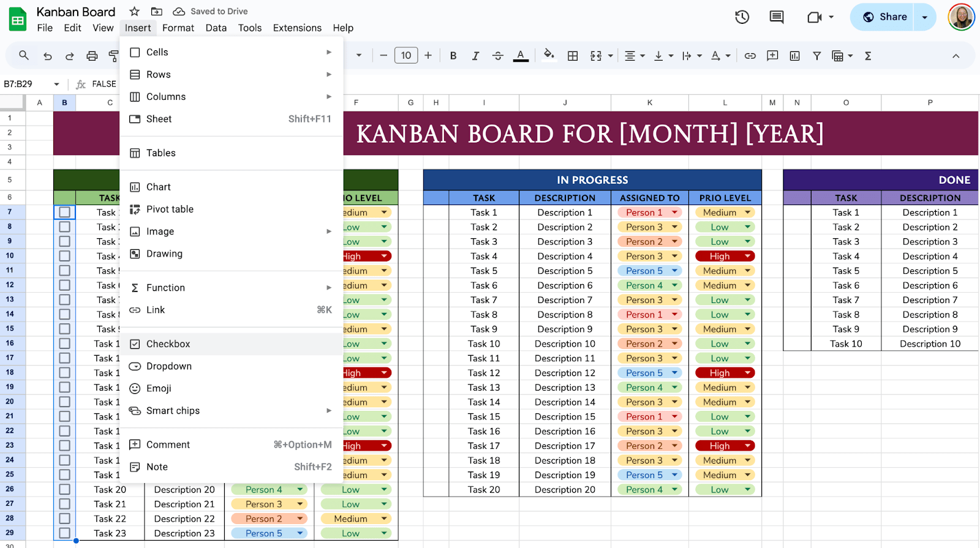This screenshot has height=548, width=980.
Task: Click the insert link toolbar icon
Action: 750,56
